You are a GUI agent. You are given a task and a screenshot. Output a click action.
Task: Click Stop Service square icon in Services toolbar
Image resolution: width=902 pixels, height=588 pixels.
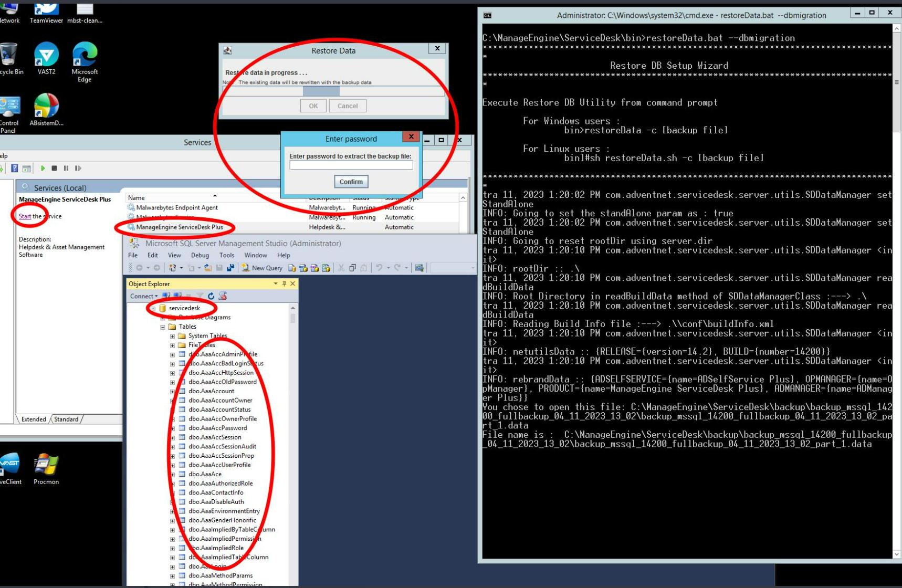[x=54, y=169]
